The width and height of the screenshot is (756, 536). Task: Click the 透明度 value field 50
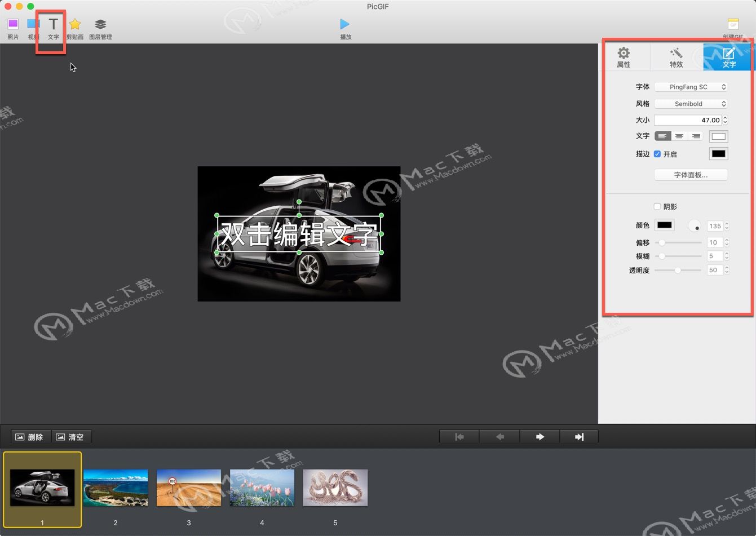tap(715, 270)
